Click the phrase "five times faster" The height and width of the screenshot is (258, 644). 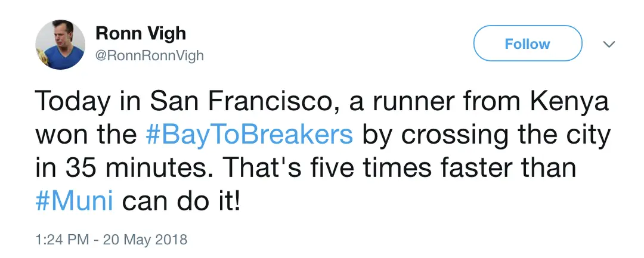point(407,167)
